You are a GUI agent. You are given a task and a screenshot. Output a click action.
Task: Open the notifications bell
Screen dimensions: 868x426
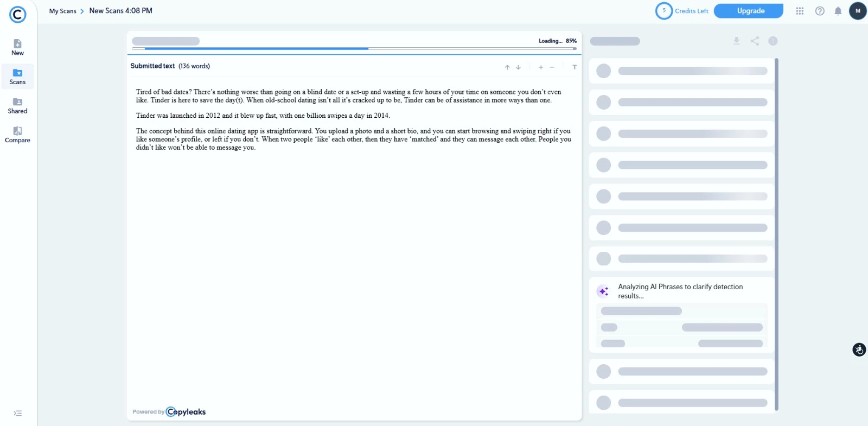[x=838, y=11]
